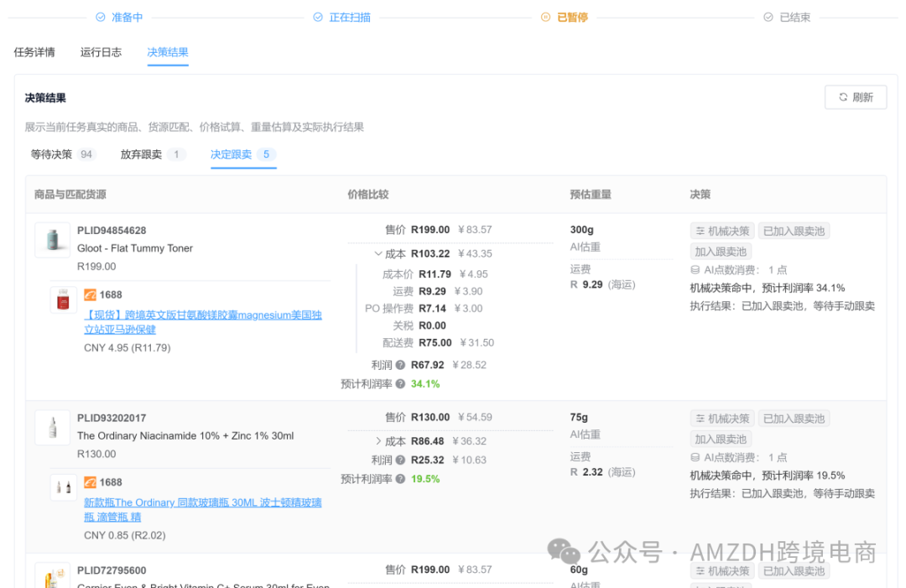Collapse the 成本 R103.22 breakdown chevron
Screen dimensions: 906x588
pyautogui.click(x=378, y=253)
